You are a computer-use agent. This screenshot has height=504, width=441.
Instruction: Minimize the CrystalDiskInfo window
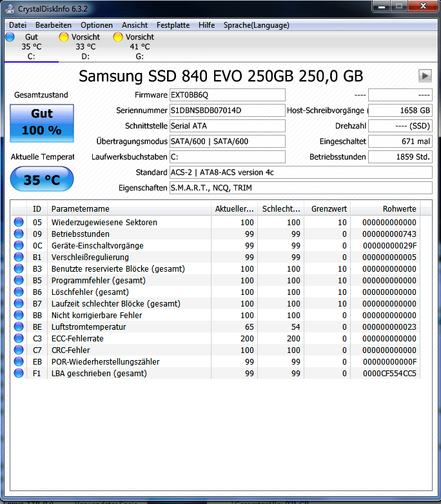click(x=382, y=6)
